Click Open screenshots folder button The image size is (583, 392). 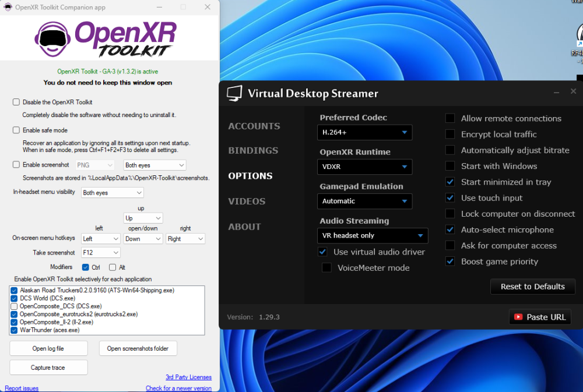pyautogui.click(x=138, y=348)
